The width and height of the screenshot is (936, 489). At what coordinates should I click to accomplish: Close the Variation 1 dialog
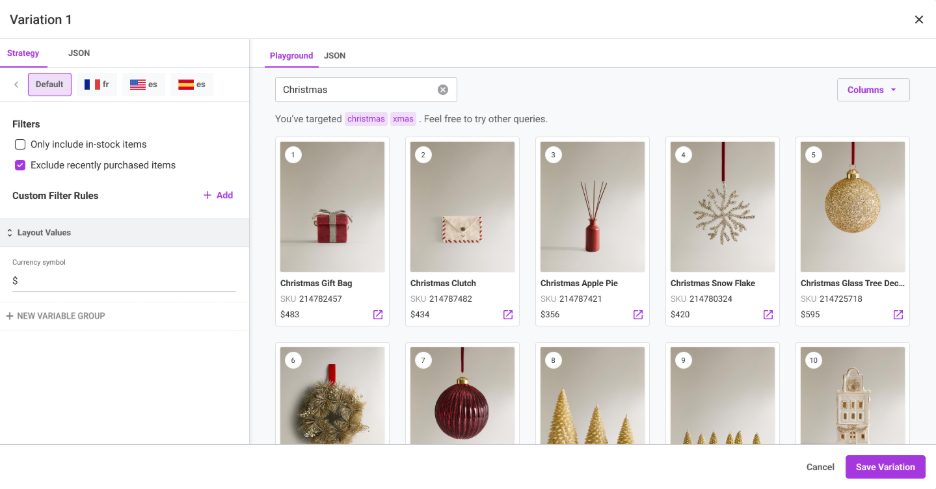pos(919,20)
